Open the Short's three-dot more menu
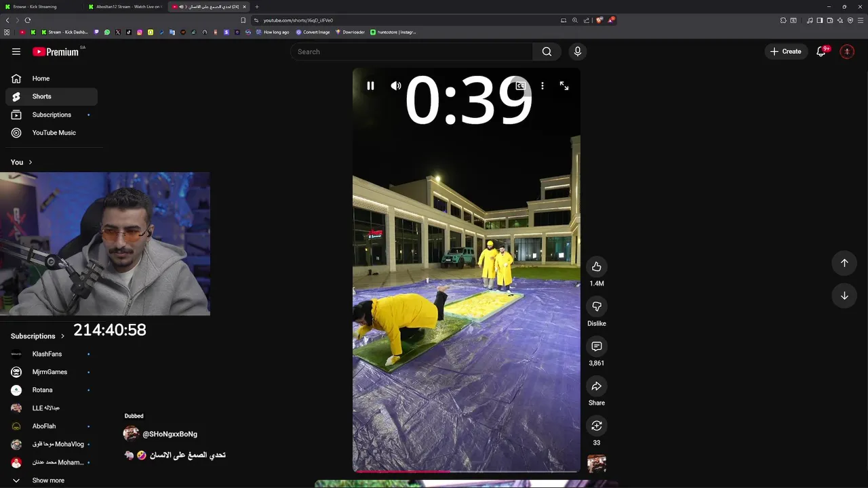This screenshot has width=868, height=488. click(542, 86)
